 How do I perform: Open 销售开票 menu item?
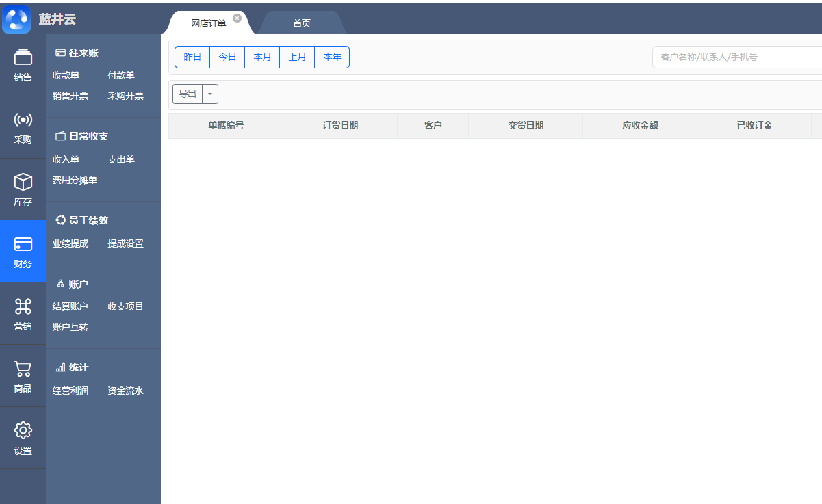coord(70,96)
